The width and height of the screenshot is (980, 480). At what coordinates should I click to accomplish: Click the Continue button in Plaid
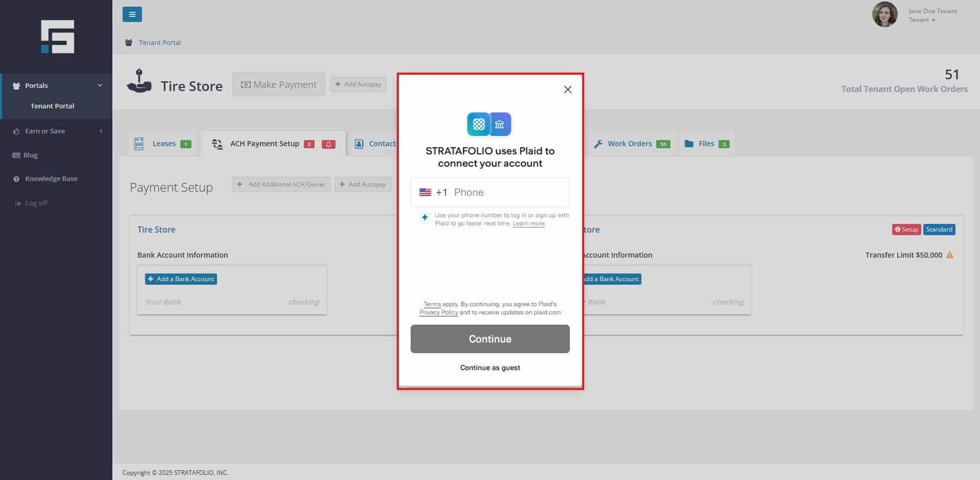(x=490, y=339)
